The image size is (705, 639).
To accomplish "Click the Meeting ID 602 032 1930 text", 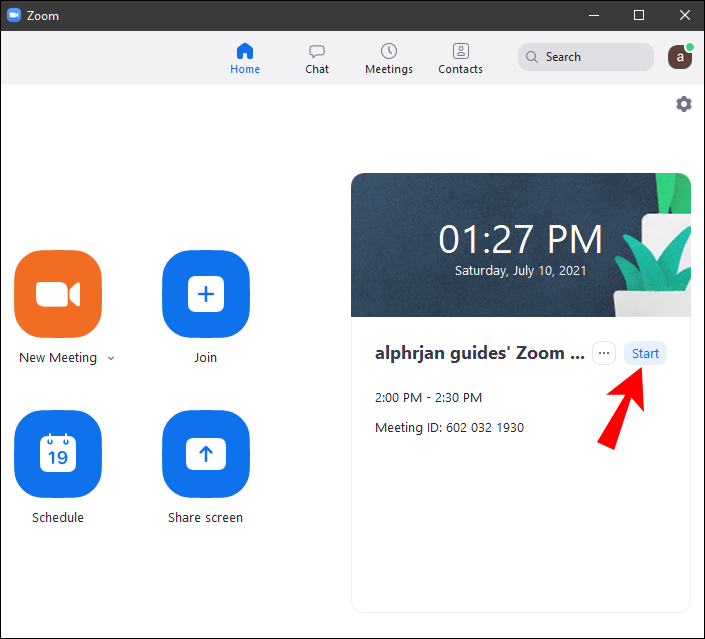I will coord(449,427).
